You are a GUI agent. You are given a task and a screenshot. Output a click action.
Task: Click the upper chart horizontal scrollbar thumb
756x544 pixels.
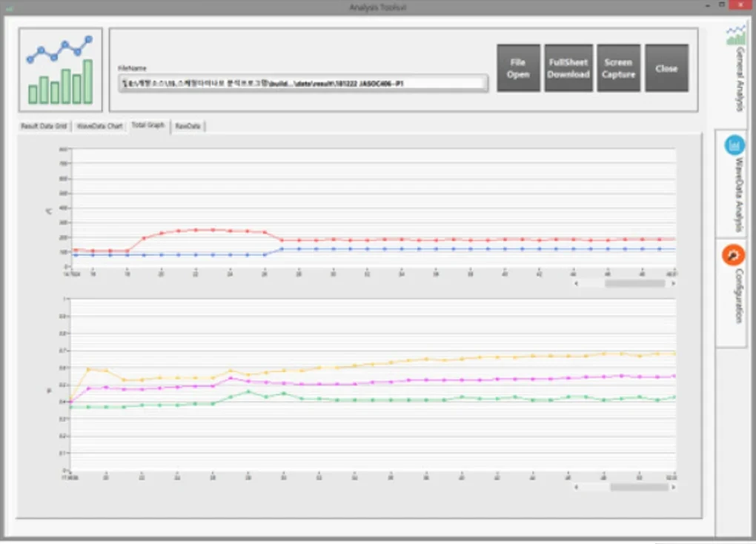634,283
